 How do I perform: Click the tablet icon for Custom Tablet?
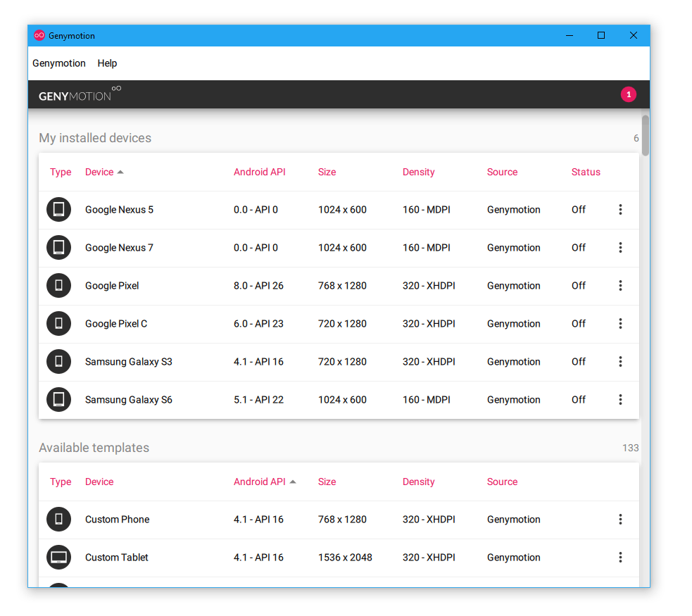click(x=58, y=557)
